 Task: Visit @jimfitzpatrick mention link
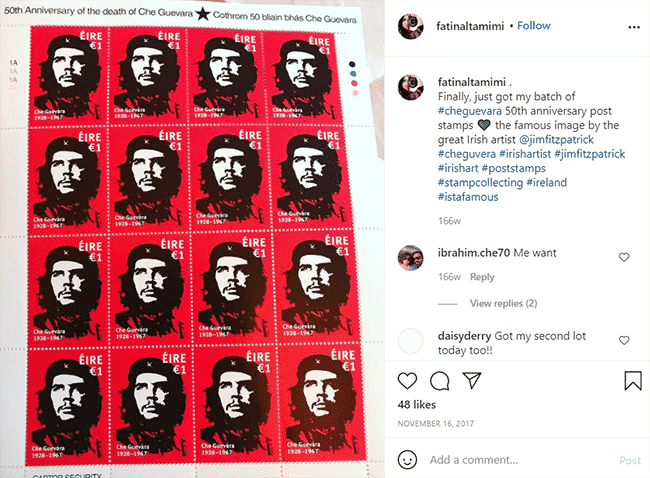tap(556, 140)
